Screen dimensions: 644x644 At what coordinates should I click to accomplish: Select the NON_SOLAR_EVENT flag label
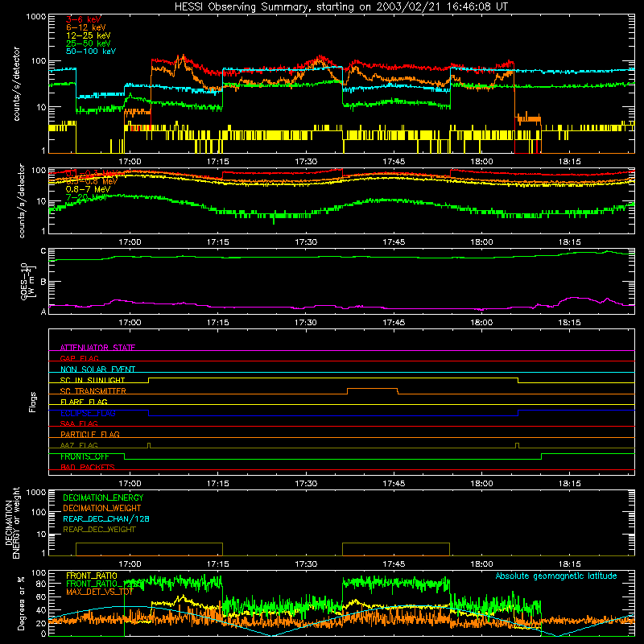point(97,369)
